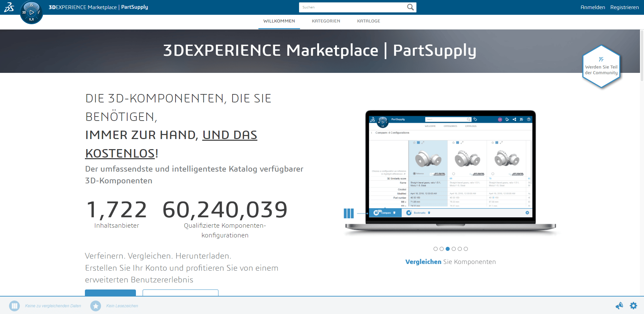Click the laptop compare screenshot image
Image resolution: width=644 pixels, height=314 pixels.
pos(450,168)
